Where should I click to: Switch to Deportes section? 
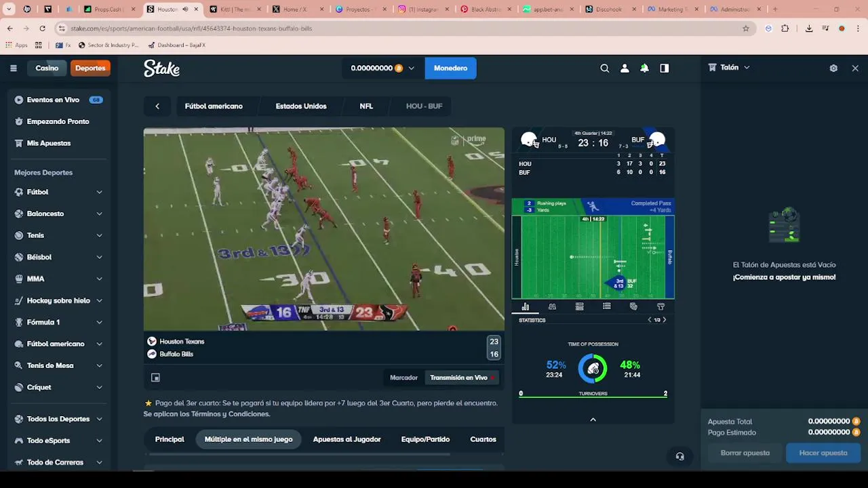[90, 68]
